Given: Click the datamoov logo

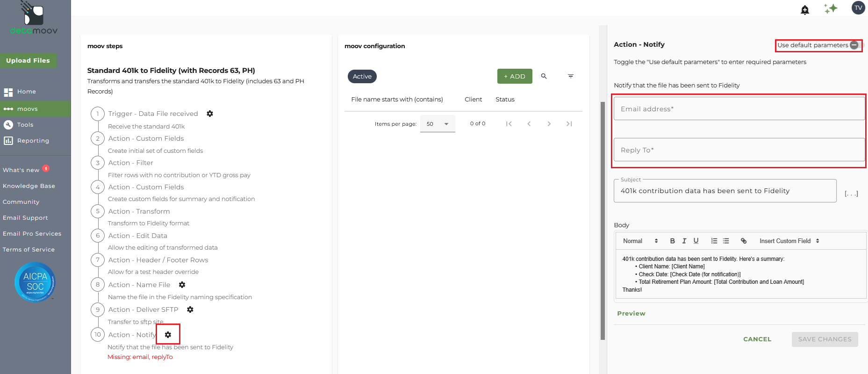Looking at the screenshot, I should point(34,18).
